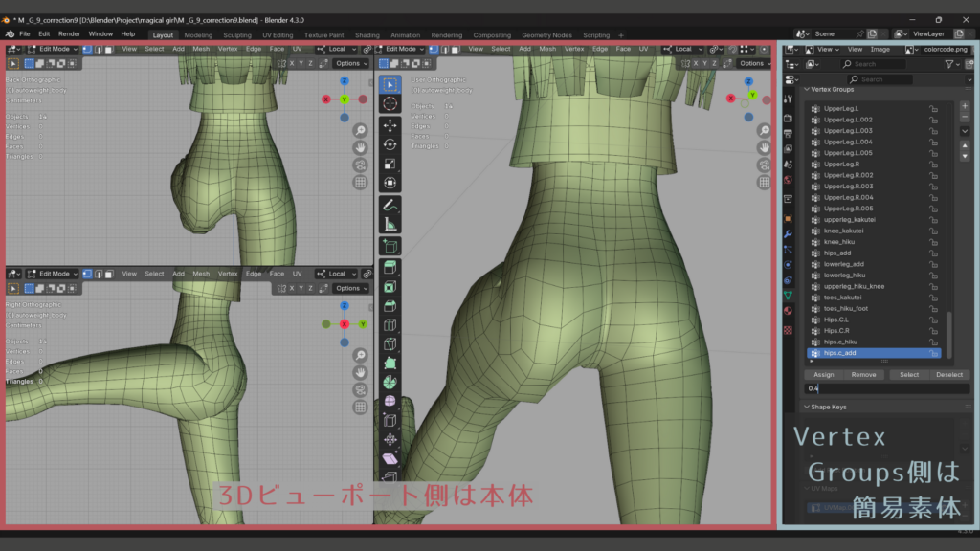This screenshot has width=980, height=551.
Task: Click the plus icon to add vertex group
Action: coord(965,106)
